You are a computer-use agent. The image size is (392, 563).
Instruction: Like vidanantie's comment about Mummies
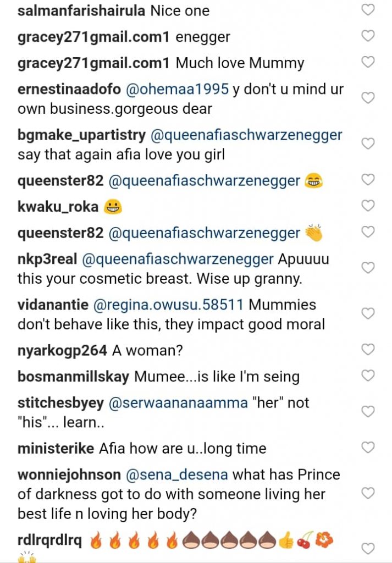coord(368,313)
